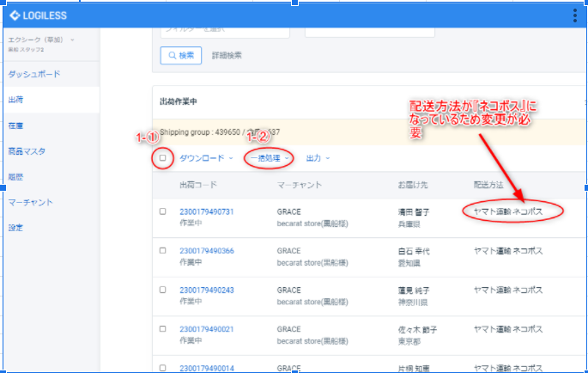588x373 pixels.
Task: Open ダッシュボード in the sidebar
Action: [34, 74]
